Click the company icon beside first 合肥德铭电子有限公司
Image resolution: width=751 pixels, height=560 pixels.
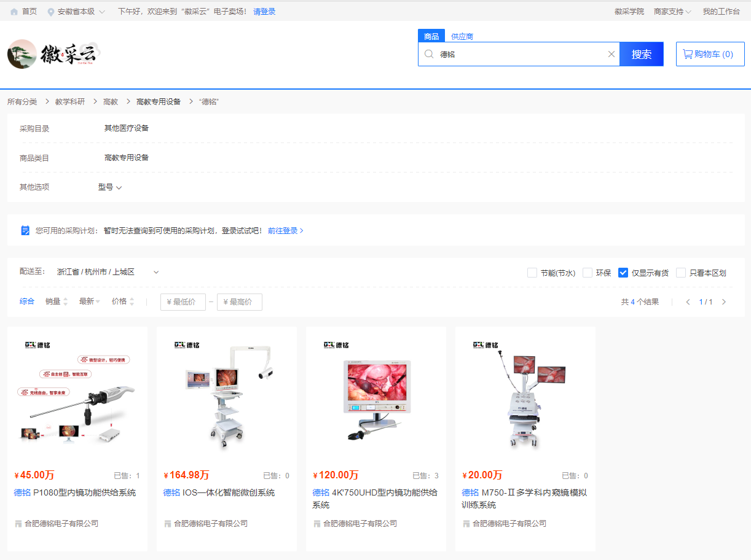click(18, 523)
